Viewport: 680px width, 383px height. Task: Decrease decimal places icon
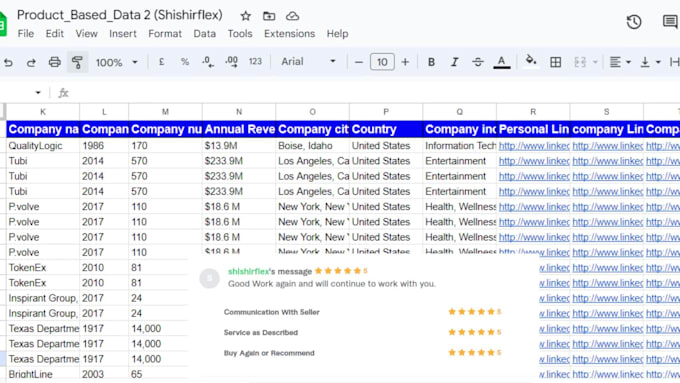(208, 62)
